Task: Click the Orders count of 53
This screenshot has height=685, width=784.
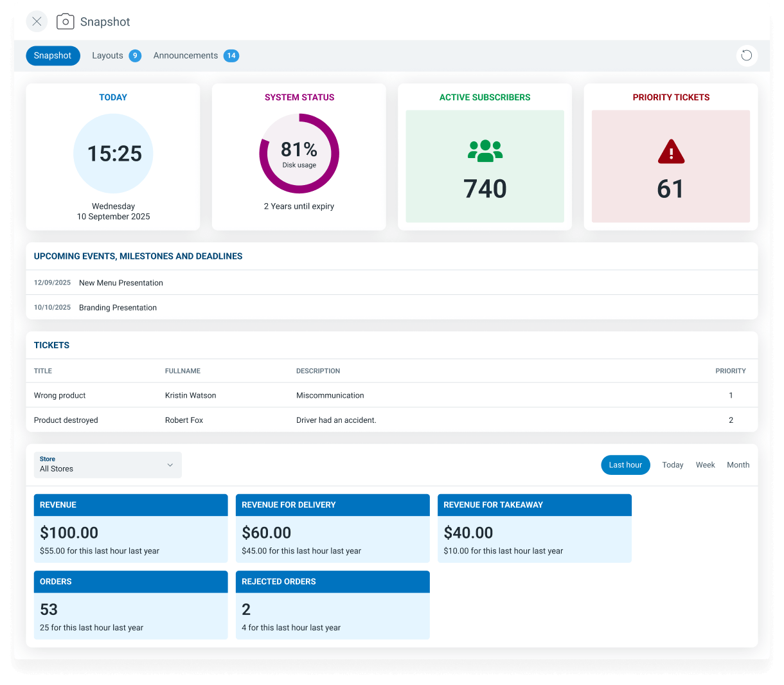Action: click(x=49, y=609)
